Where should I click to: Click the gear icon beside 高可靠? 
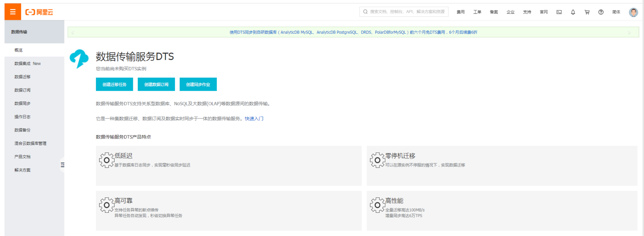coord(107,205)
